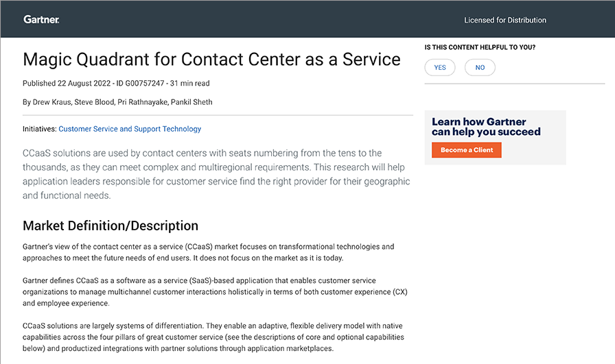This screenshot has width=615, height=364.
Task: Click the Licensed for Distribution label
Action: tap(504, 20)
